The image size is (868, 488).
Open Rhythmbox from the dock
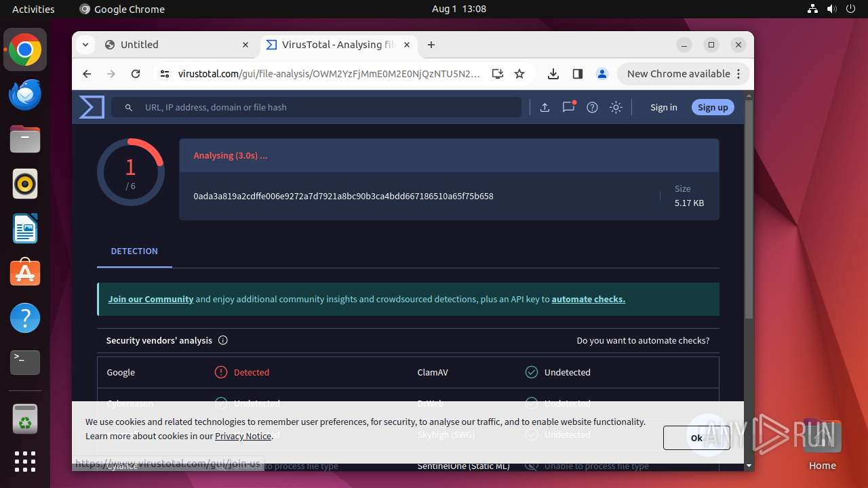point(25,184)
